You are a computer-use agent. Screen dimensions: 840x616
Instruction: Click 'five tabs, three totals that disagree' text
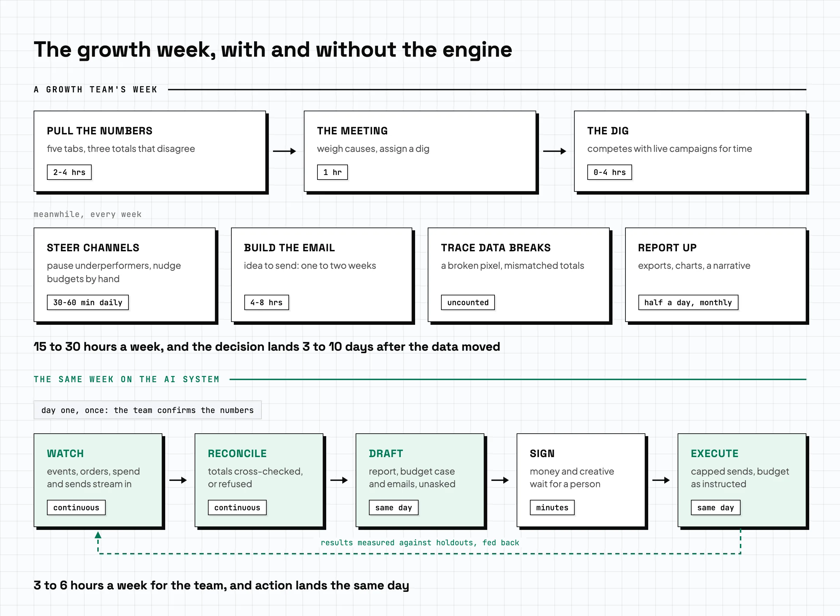(x=121, y=149)
